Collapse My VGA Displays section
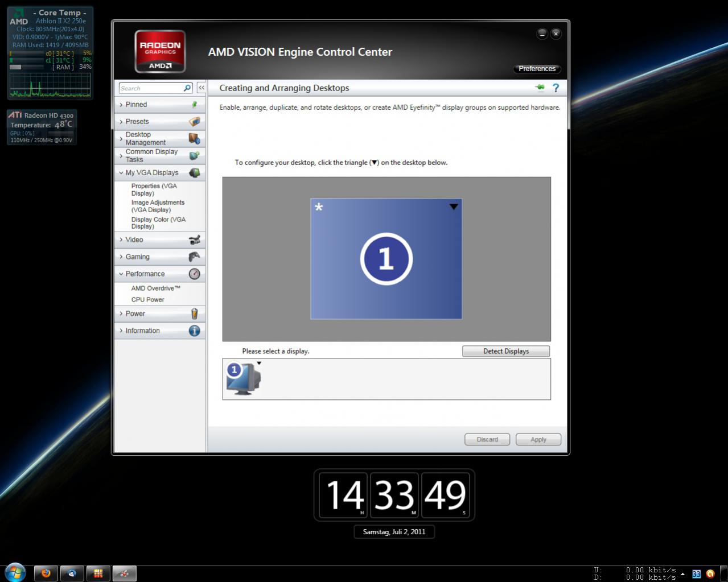Viewport: 728px width, 582px height. click(x=121, y=172)
